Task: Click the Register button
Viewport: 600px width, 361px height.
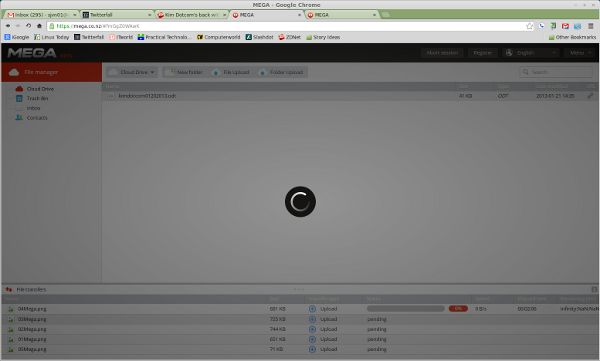Action: tap(483, 53)
